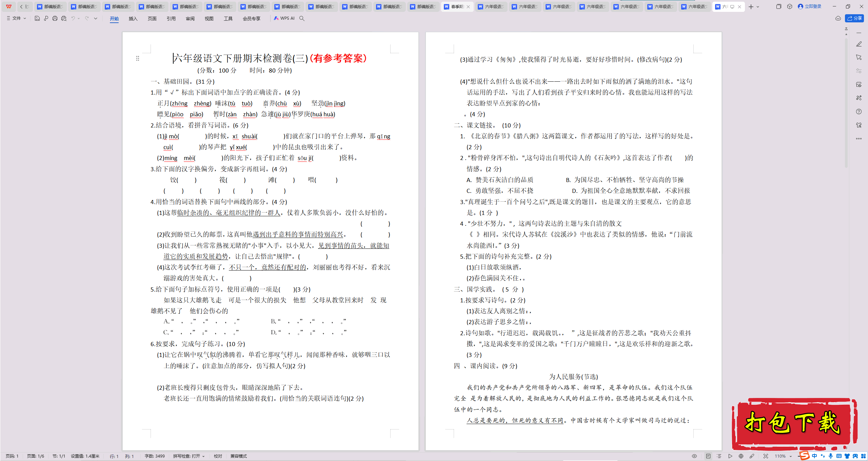
Task: Click the 立即登录 login link
Action: [x=810, y=6]
